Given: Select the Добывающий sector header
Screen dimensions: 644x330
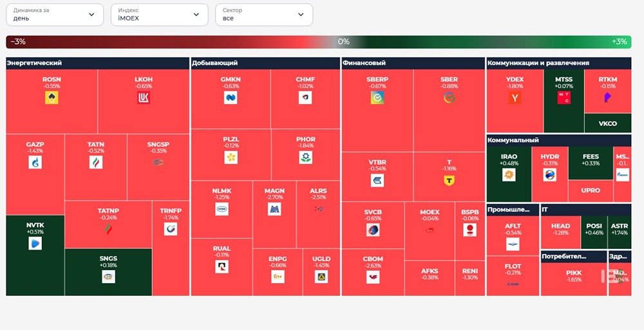Looking at the screenshot, I should point(265,63).
